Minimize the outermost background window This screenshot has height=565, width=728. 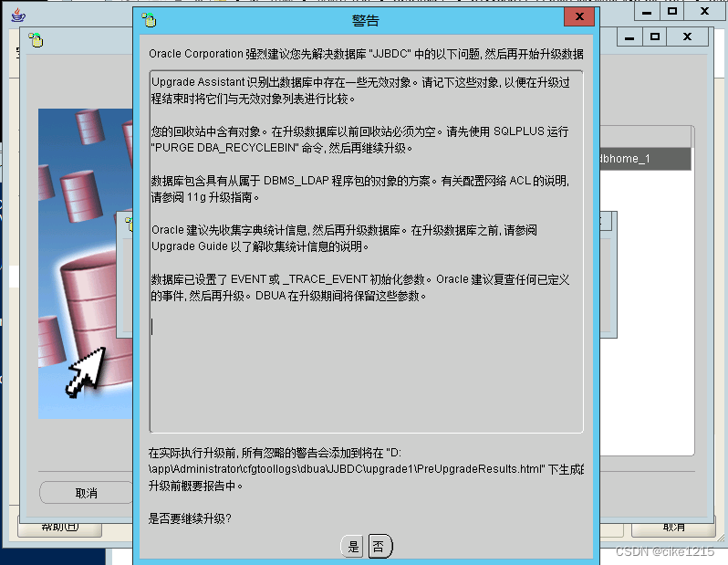click(646, 11)
